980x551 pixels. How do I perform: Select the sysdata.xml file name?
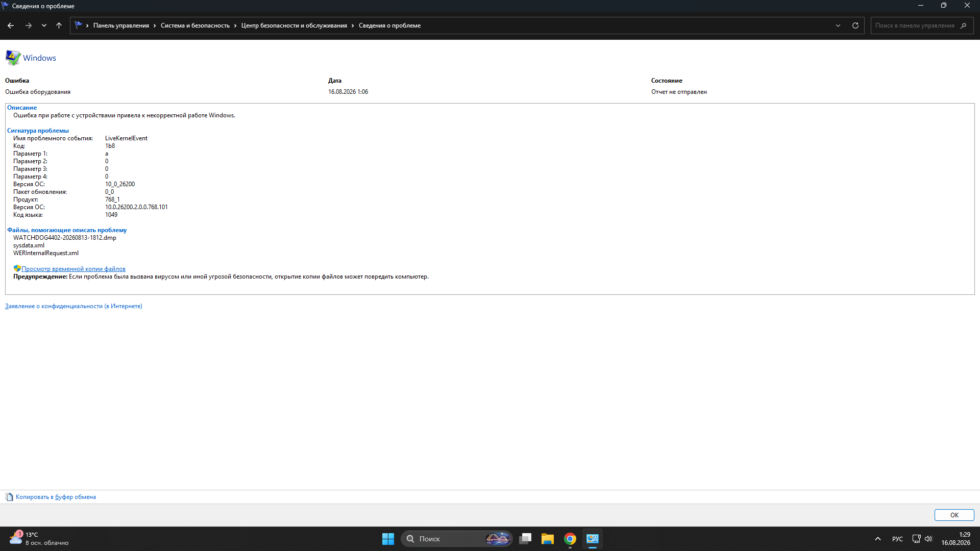[29, 245]
